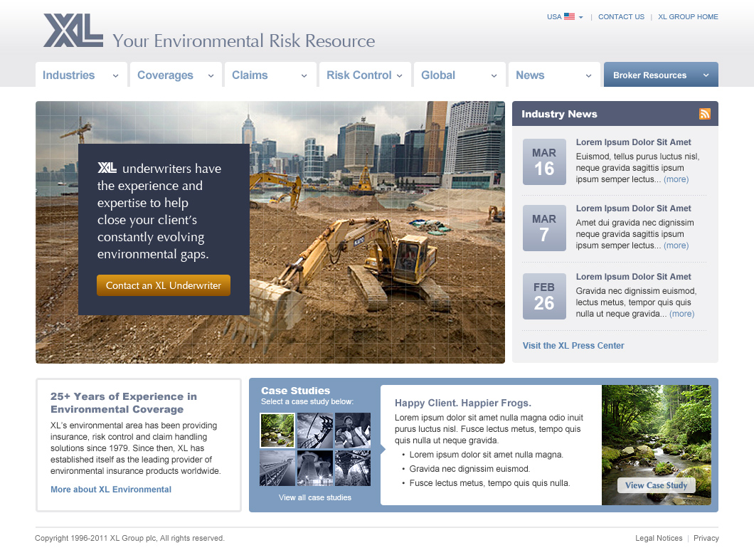Select the bottom-left bridge case study thumbnail

pyautogui.click(x=277, y=468)
